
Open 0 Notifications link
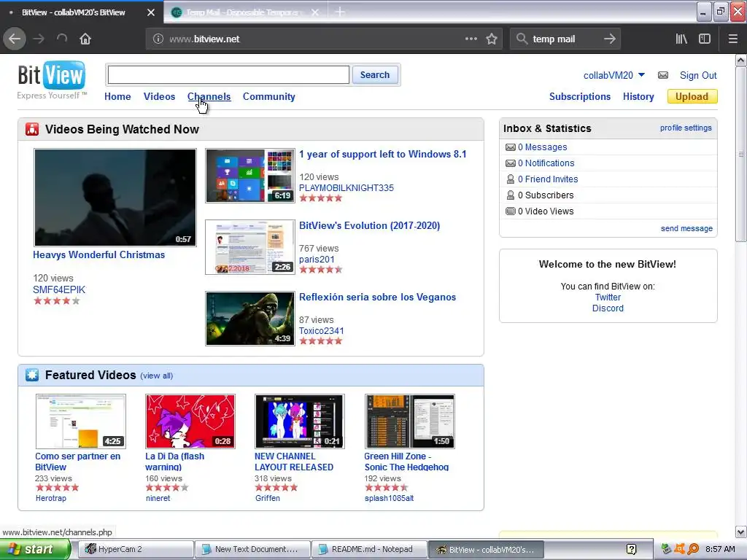tap(546, 163)
